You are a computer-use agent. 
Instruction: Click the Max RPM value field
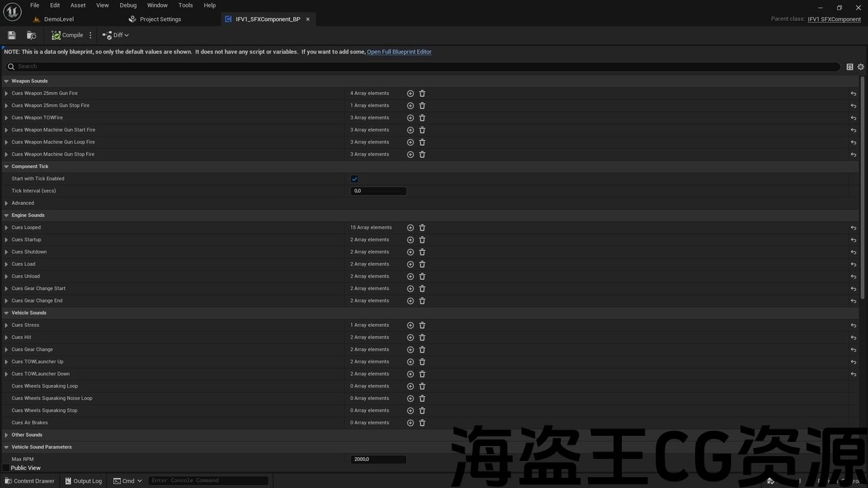(378, 460)
